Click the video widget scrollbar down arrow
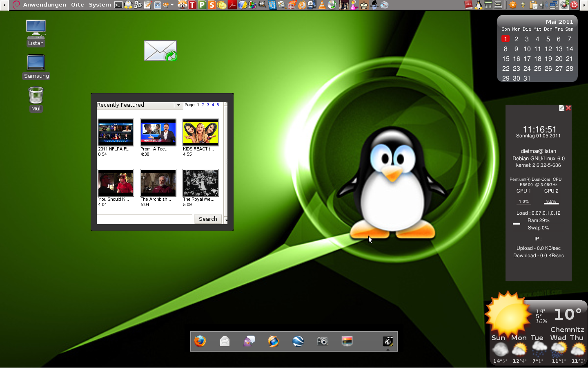The height and width of the screenshot is (368, 588). click(226, 221)
